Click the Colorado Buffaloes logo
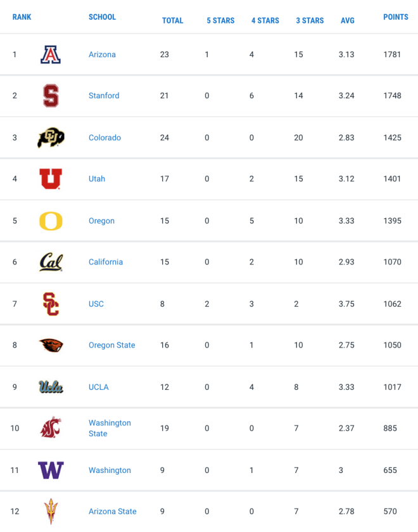The width and height of the screenshot is (418, 532). click(x=51, y=138)
